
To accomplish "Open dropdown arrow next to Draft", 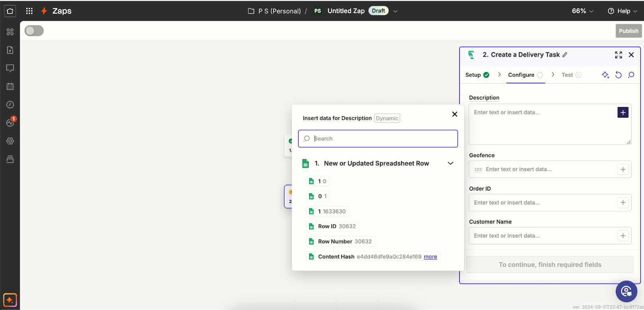I will pyautogui.click(x=395, y=11).
